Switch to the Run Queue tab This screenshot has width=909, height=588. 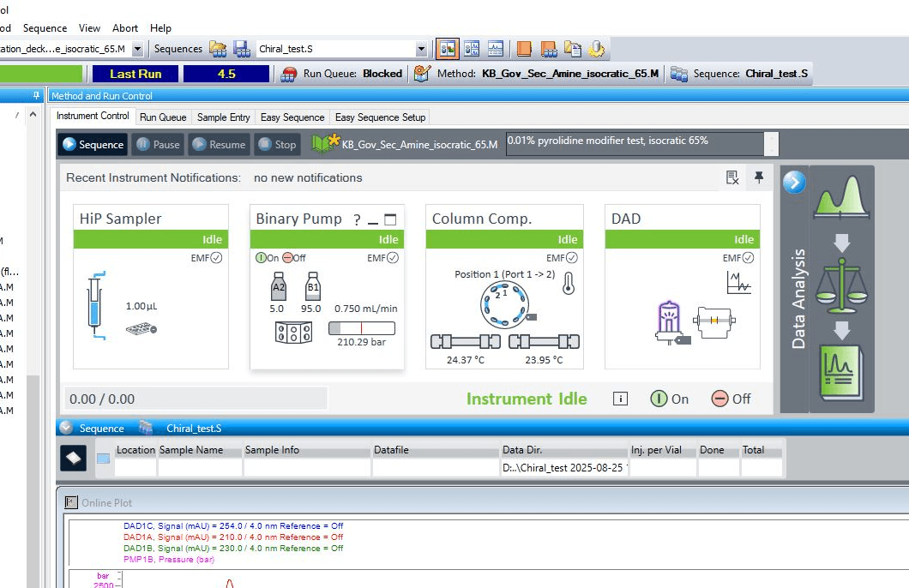coord(163,117)
